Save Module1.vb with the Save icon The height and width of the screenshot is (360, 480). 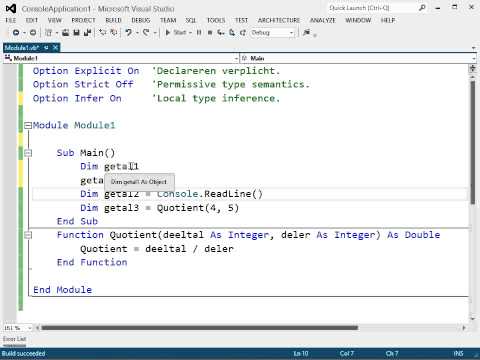pyautogui.click(x=76, y=32)
